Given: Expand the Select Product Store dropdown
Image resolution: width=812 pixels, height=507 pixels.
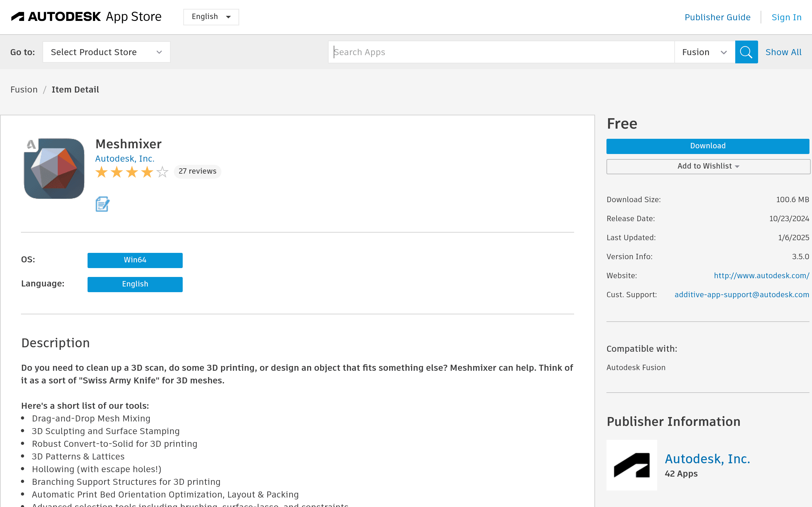Looking at the screenshot, I should pyautogui.click(x=106, y=52).
